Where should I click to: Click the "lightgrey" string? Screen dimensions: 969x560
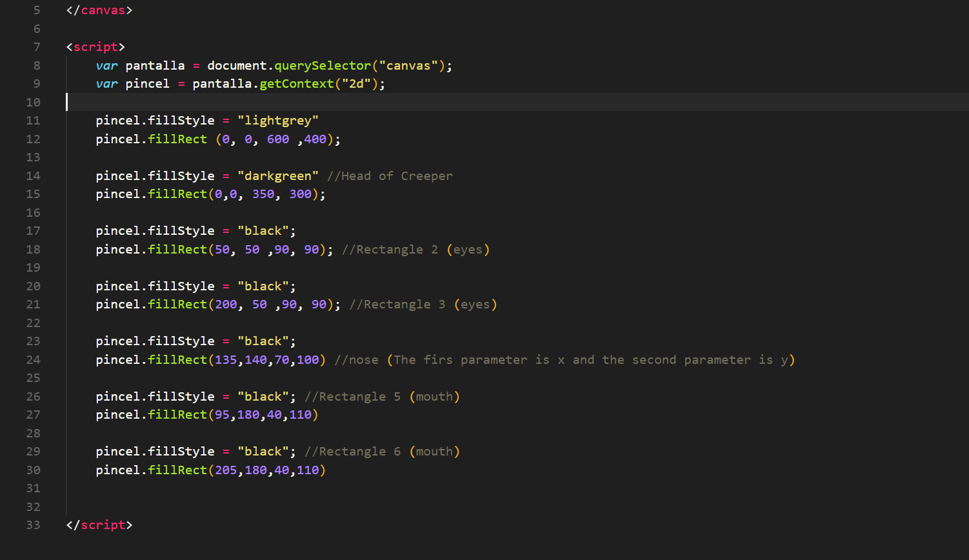point(278,121)
